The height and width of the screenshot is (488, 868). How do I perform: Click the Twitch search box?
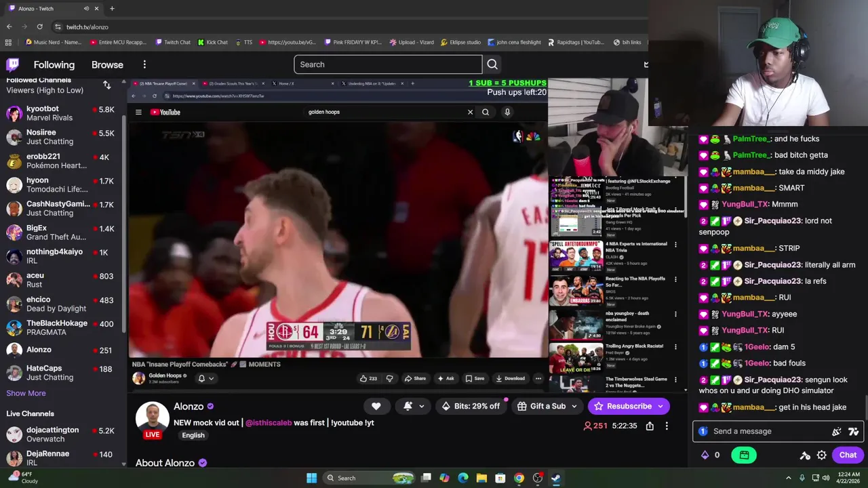[x=388, y=64]
